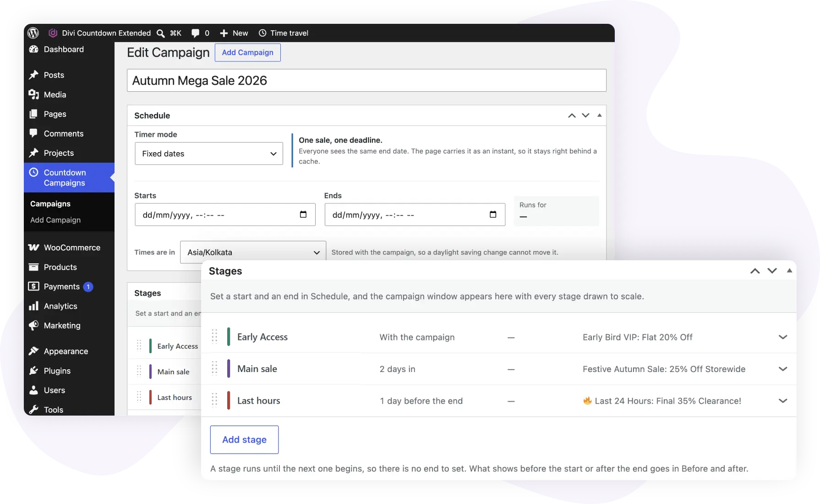This screenshot has width=820, height=504.
Task: Open Tools in sidebar
Action: 69,409
